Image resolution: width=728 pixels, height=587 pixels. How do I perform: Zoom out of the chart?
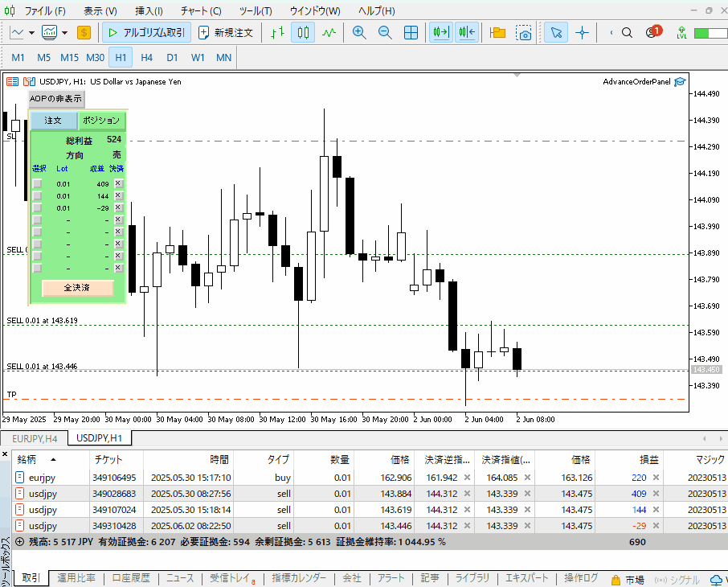coord(385,32)
